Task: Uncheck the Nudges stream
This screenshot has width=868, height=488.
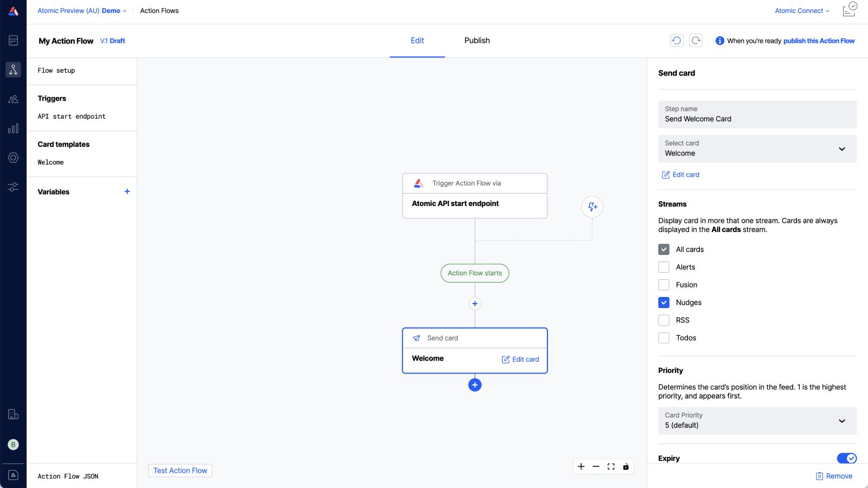Action: [x=664, y=303]
